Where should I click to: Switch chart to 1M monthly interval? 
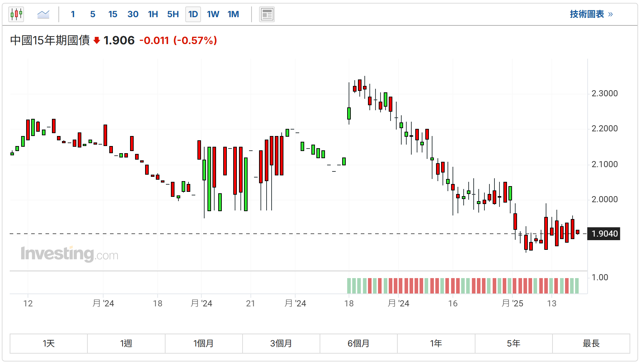233,14
